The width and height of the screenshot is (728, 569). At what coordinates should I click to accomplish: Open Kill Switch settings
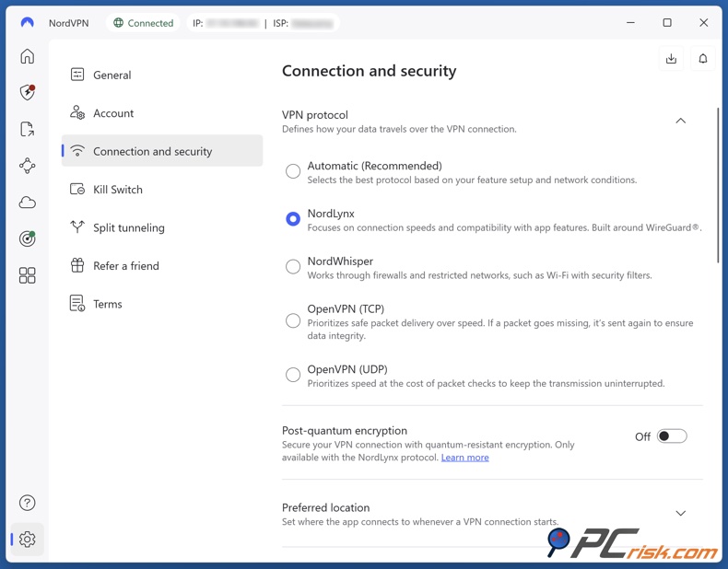[118, 190]
